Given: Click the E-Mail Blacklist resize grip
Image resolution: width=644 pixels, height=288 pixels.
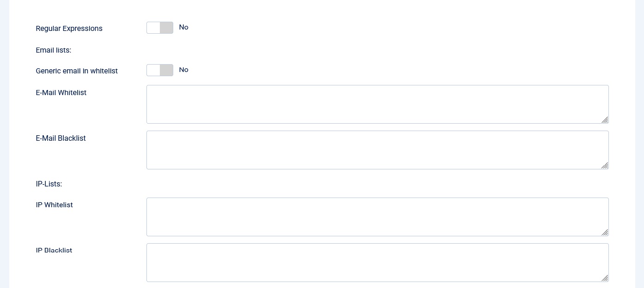Looking at the screenshot, I should click(x=605, y=166).
